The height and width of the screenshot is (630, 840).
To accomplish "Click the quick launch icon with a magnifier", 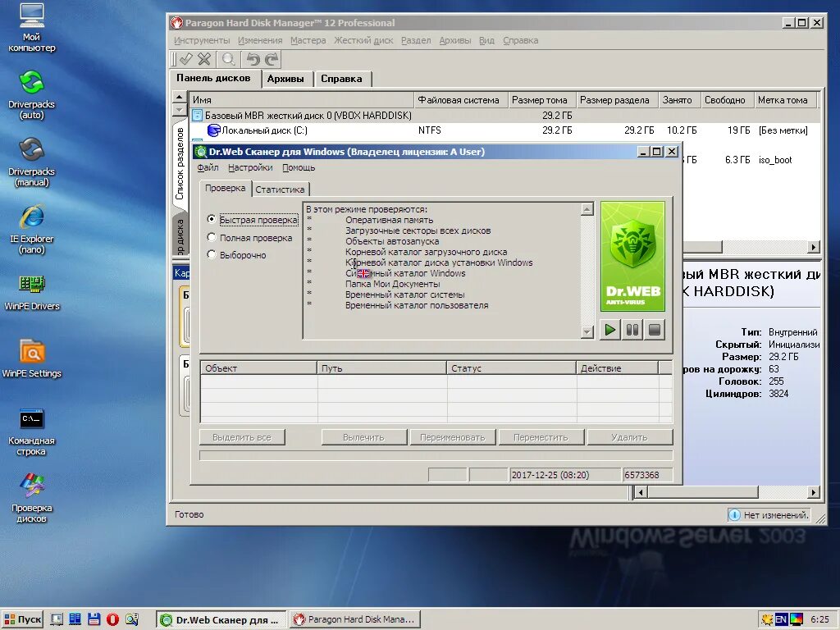I will [132, 619].
